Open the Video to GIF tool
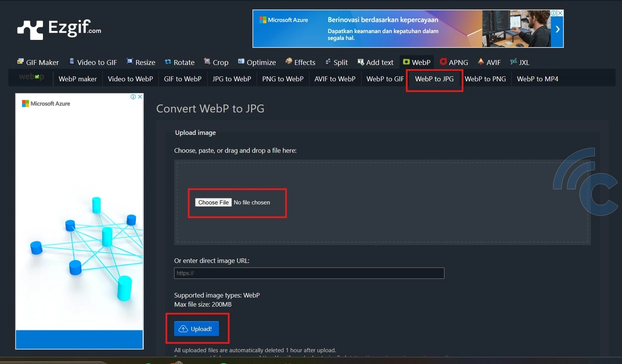 [93, 62]
